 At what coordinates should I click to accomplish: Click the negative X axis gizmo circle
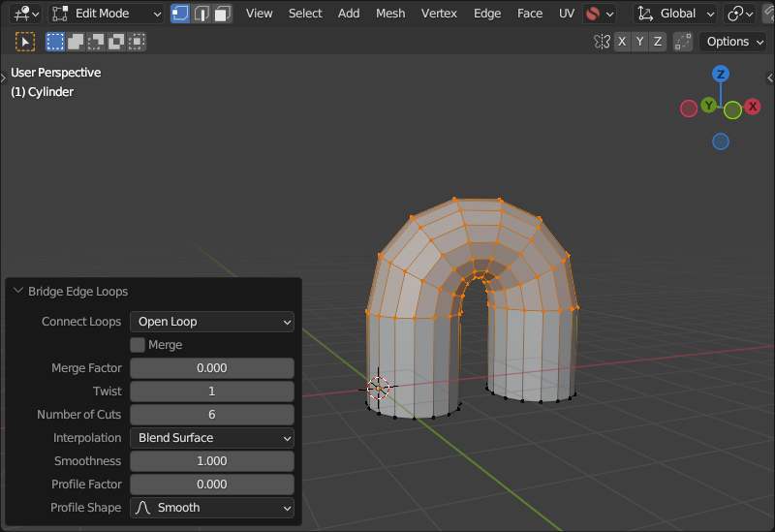click(689, 109)
